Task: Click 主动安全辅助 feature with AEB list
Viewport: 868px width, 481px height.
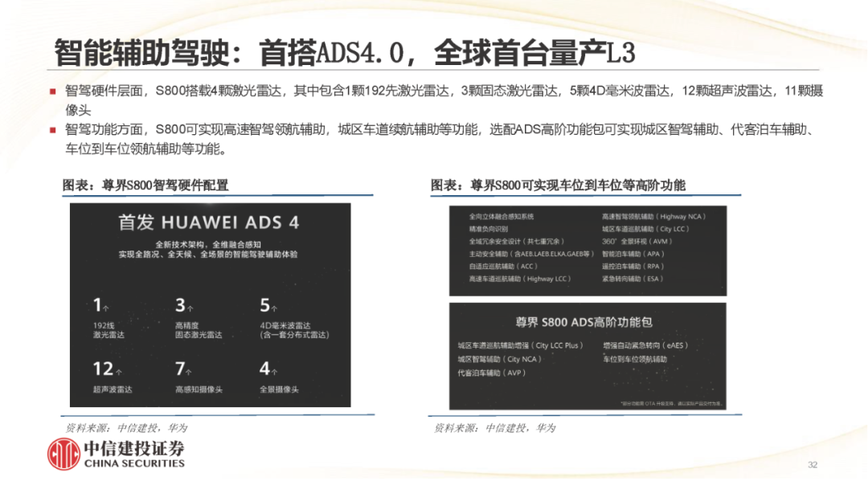Action: pos(531,254)
